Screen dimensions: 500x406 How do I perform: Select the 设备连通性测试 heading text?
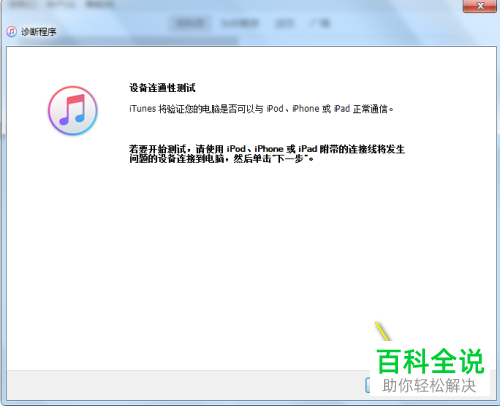click(162, 88)
